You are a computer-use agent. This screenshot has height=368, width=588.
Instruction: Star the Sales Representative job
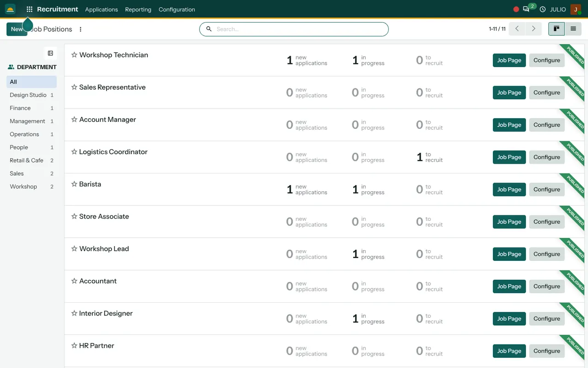[74, 87]
